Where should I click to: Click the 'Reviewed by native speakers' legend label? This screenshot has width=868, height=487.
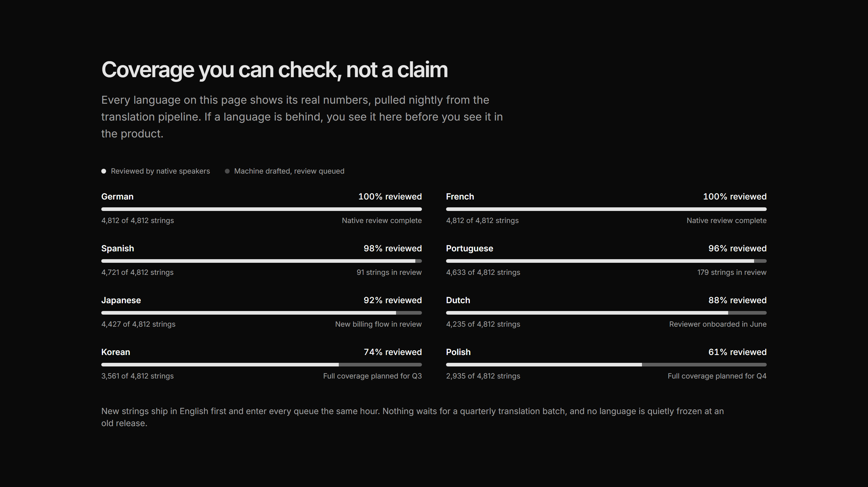pyautogui.click(x=160, y=171)
